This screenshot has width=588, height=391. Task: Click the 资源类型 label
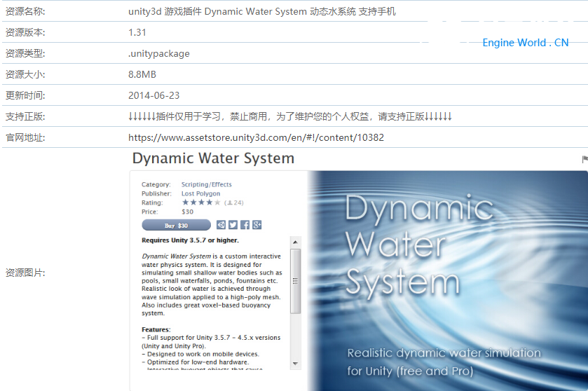point(25,54)
